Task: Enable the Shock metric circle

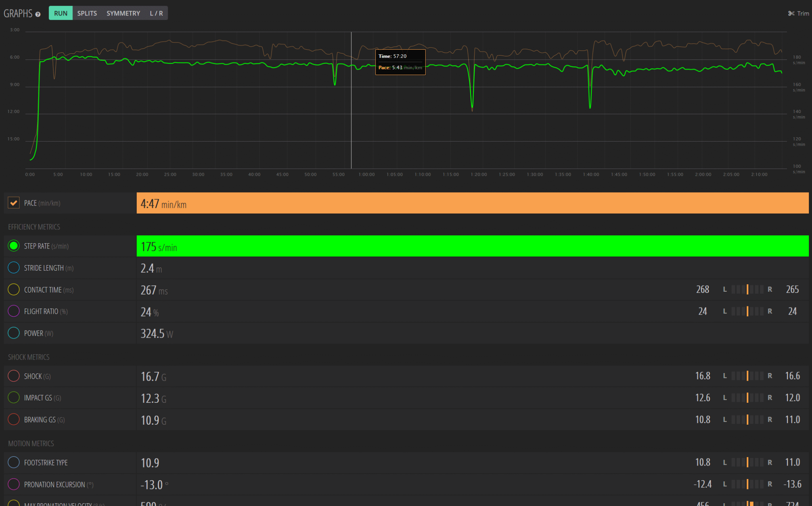Action: coord(13,376)
